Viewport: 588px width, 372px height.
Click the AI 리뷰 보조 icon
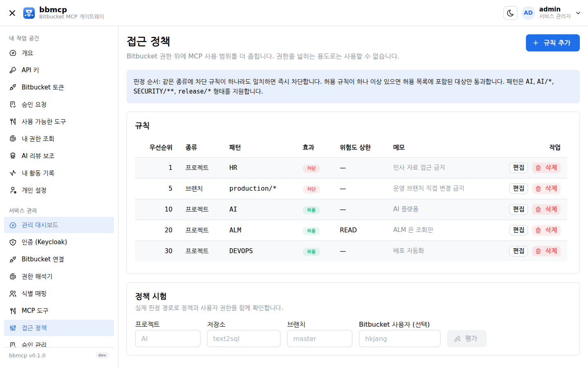13,156
